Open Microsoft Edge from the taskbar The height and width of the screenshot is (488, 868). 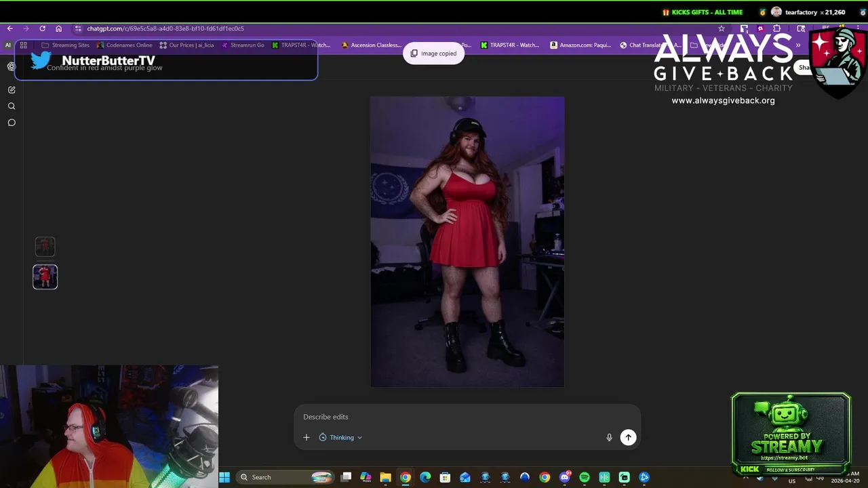tap(425, 477)
